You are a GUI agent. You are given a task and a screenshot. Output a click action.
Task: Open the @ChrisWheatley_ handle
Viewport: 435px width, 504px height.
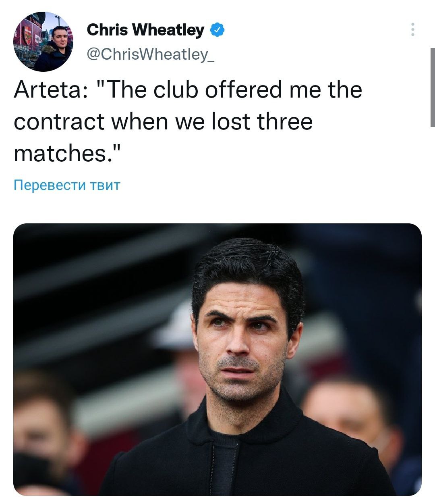pyautogui.click(x=151, y=54)
